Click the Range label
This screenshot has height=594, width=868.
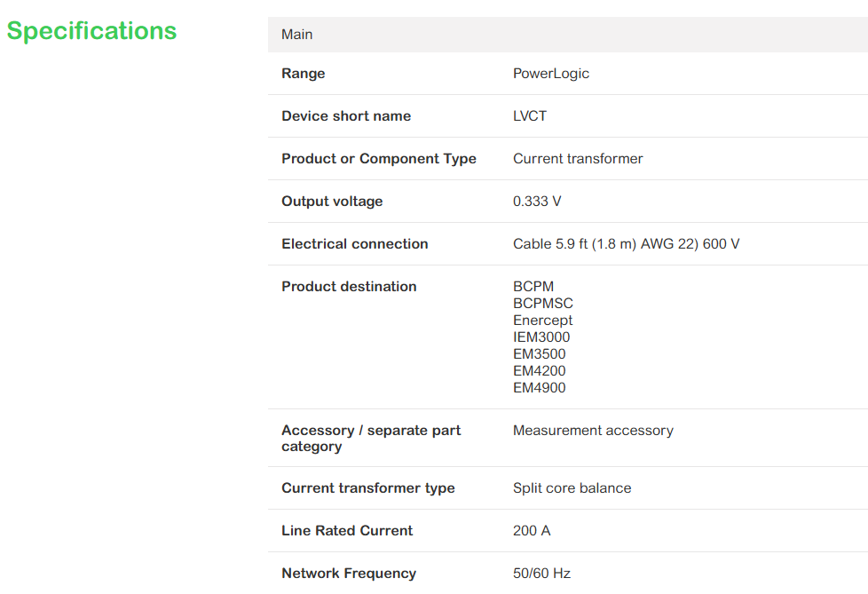pyautogui.click(x=303, y=74)
